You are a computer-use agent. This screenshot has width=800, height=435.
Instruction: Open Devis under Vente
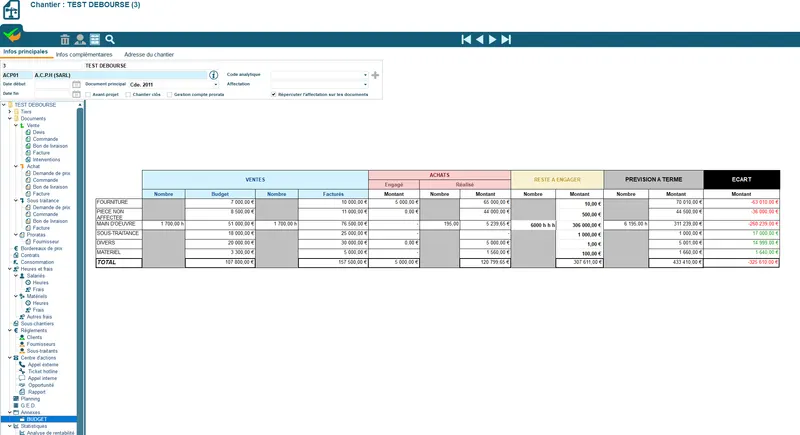click(x=39, y=132)
